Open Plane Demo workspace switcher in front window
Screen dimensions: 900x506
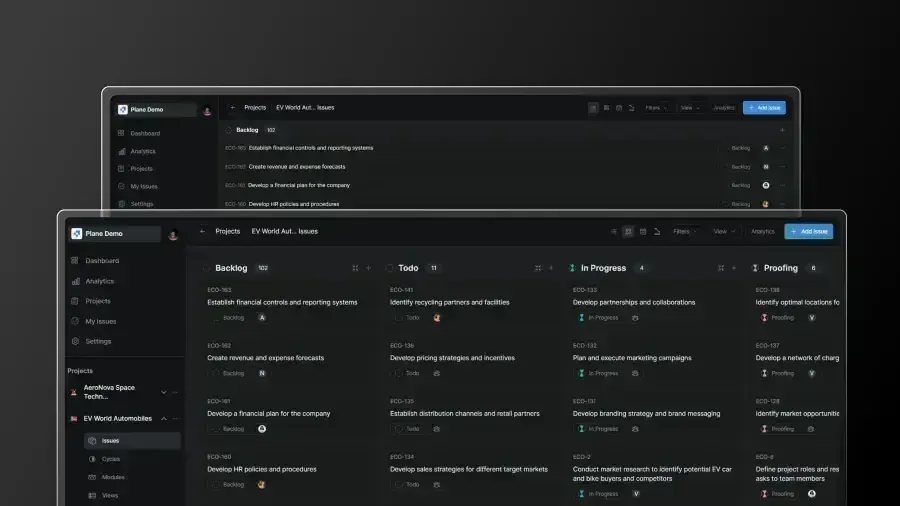pos(115,233)
